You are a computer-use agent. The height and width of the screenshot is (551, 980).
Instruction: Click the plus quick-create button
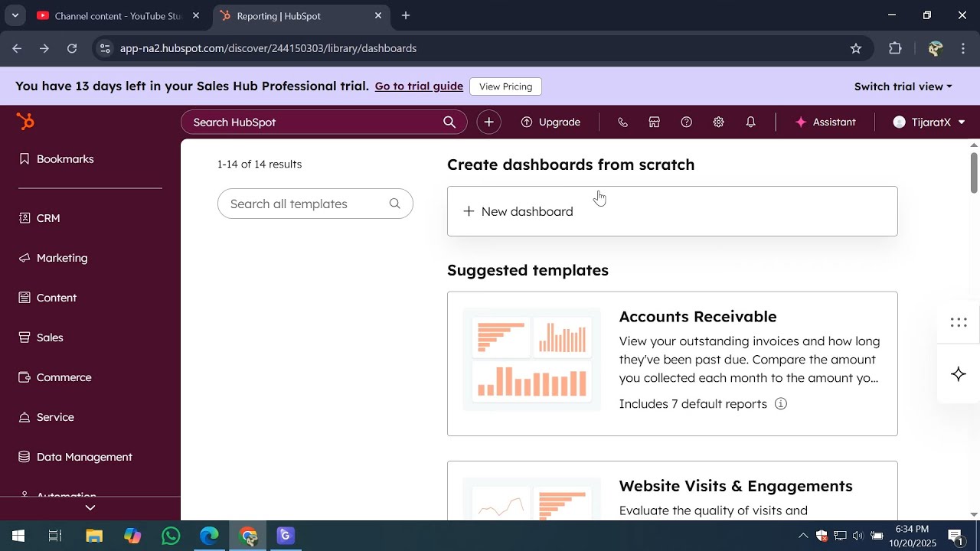pyautogui.click(x=489, y=122)
